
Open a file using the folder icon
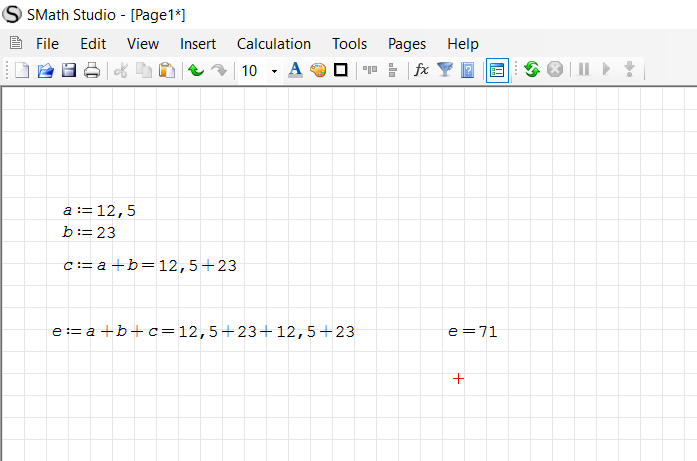pos(46,70)
